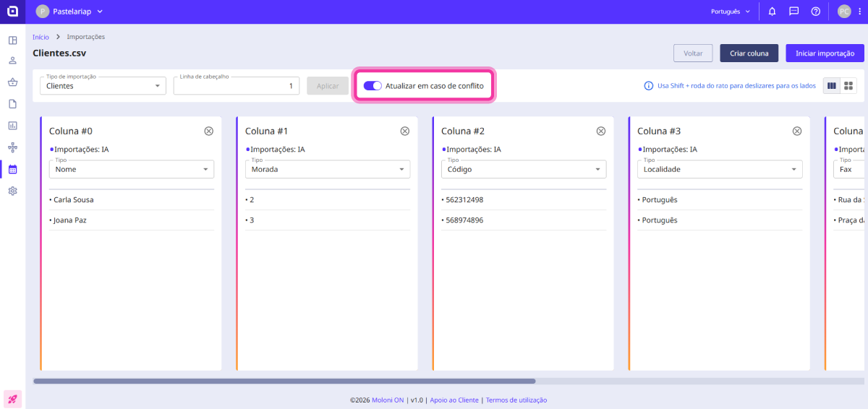Click the value 3 in Coluna #1
This screenshot has width=868, height=409.
tap(250, 220)
